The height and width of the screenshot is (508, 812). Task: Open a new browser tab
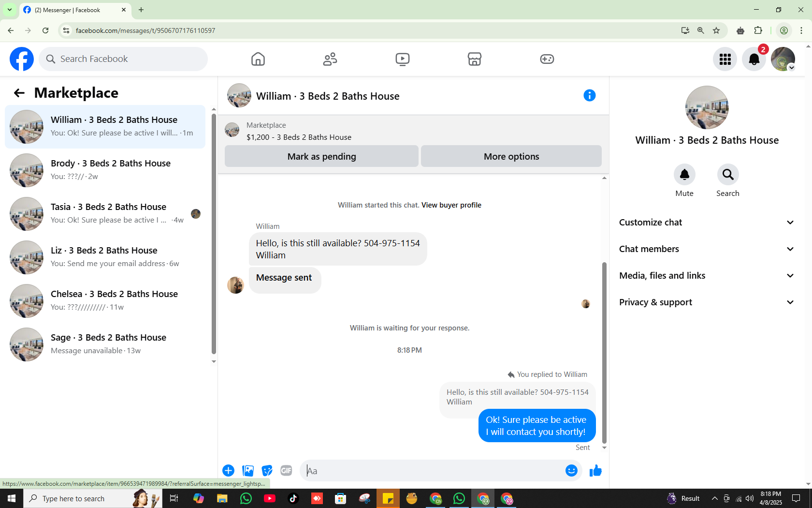(x=141, y=10)
